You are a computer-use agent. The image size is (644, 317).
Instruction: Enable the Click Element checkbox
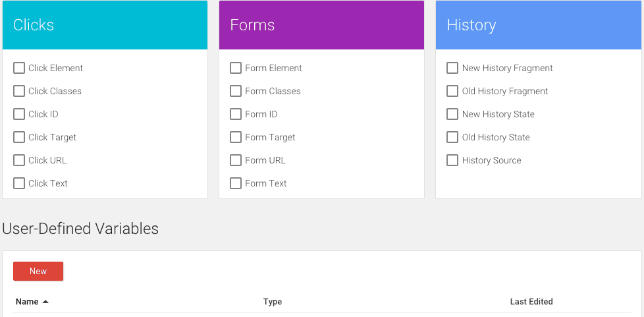(x=19, y=68)
